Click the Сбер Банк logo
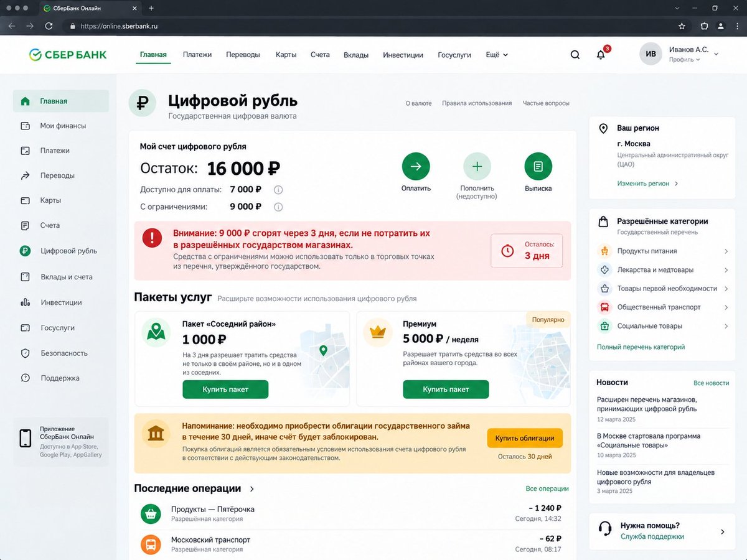The height and width of the screenshot is (560, 747). 68,55
